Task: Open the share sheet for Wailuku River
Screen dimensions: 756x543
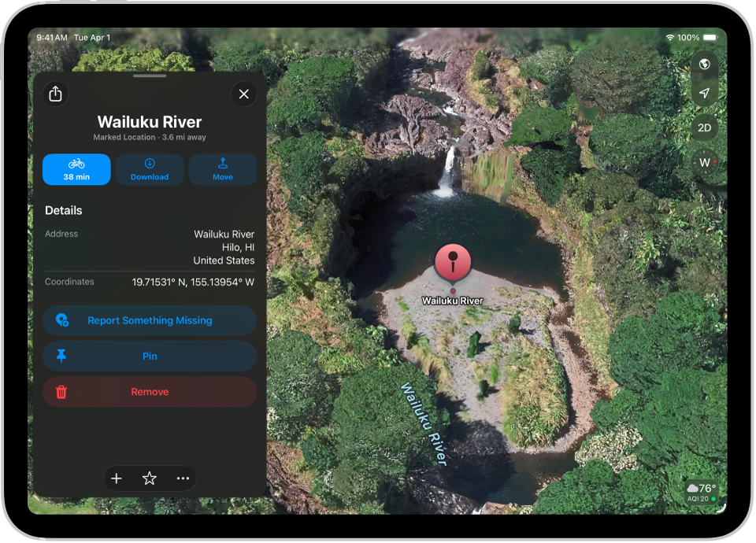Action: 55,94
